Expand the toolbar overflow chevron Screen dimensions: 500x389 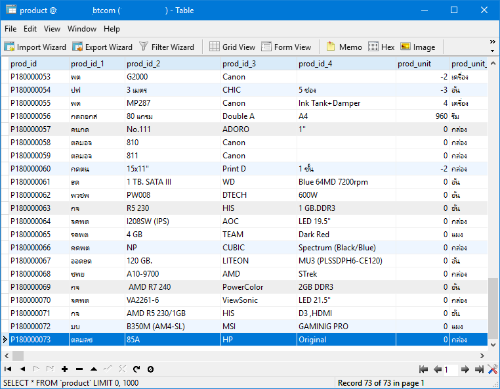pos(492,42)
